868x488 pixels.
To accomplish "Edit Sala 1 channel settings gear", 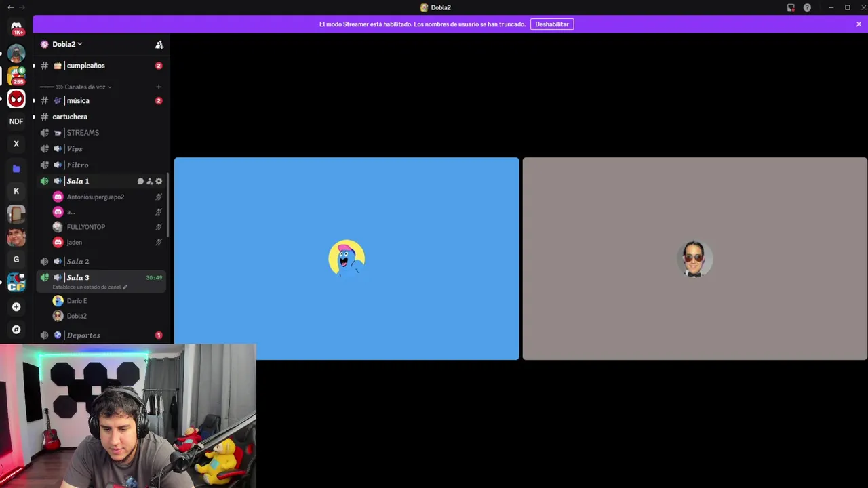I will (x=159, y=181).
